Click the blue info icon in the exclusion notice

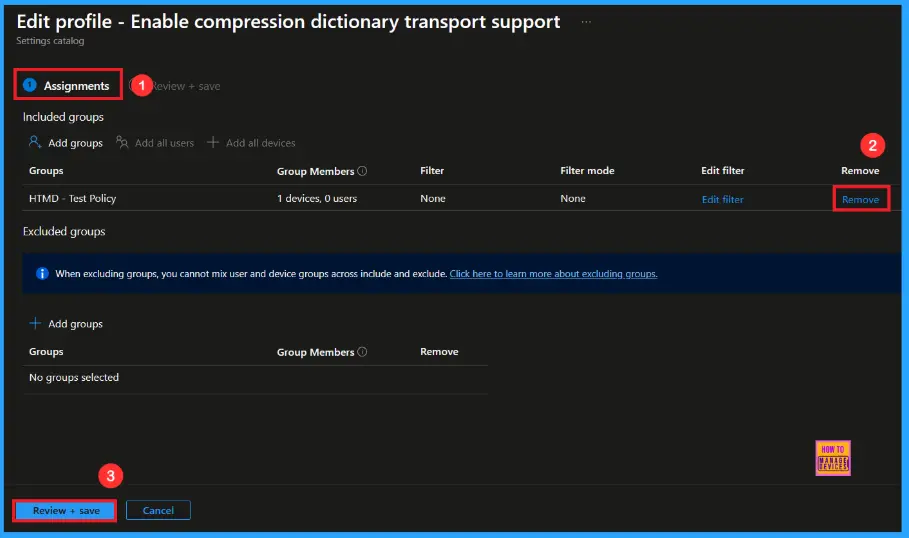(42, 274)
